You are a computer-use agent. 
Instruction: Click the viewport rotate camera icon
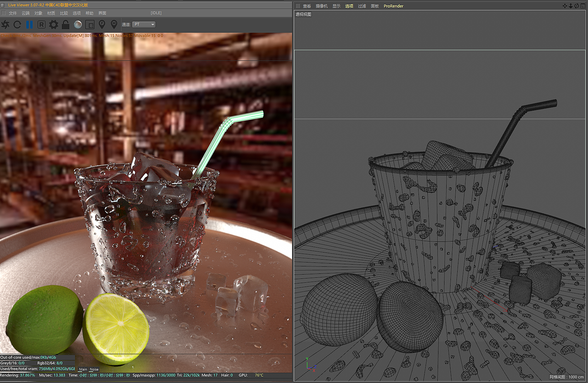pyautogui.click(x=576, y=6)
